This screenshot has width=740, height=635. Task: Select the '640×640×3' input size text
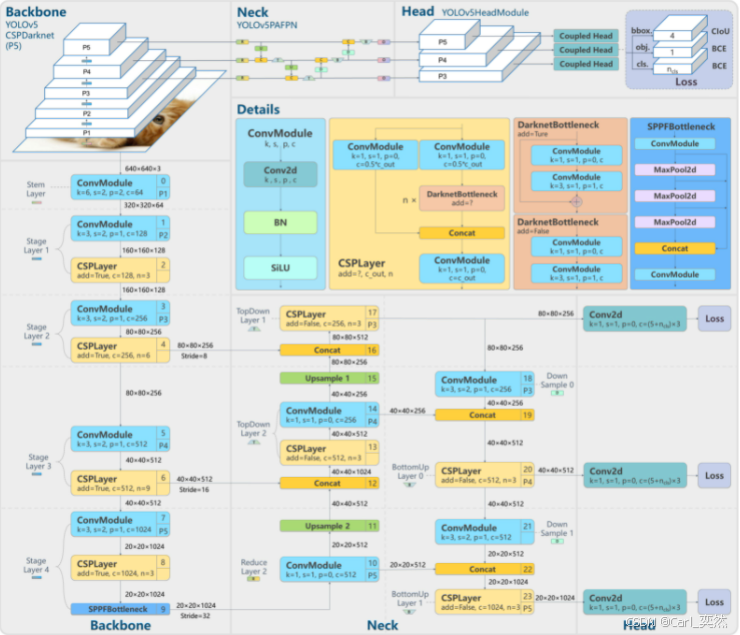coord(143,168)
